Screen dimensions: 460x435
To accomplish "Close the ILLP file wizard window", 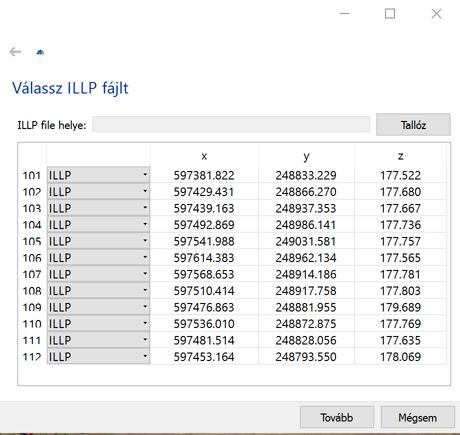I will coord(436,14).
